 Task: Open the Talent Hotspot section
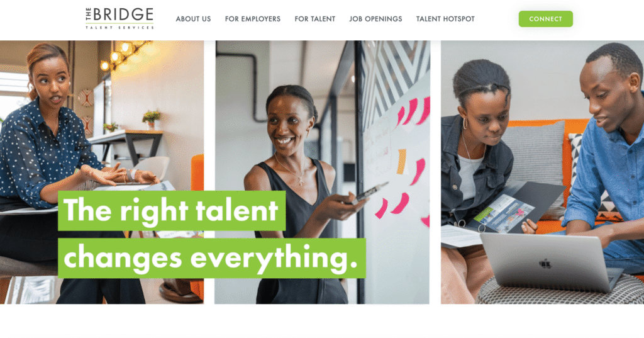[x=445, y=19]
